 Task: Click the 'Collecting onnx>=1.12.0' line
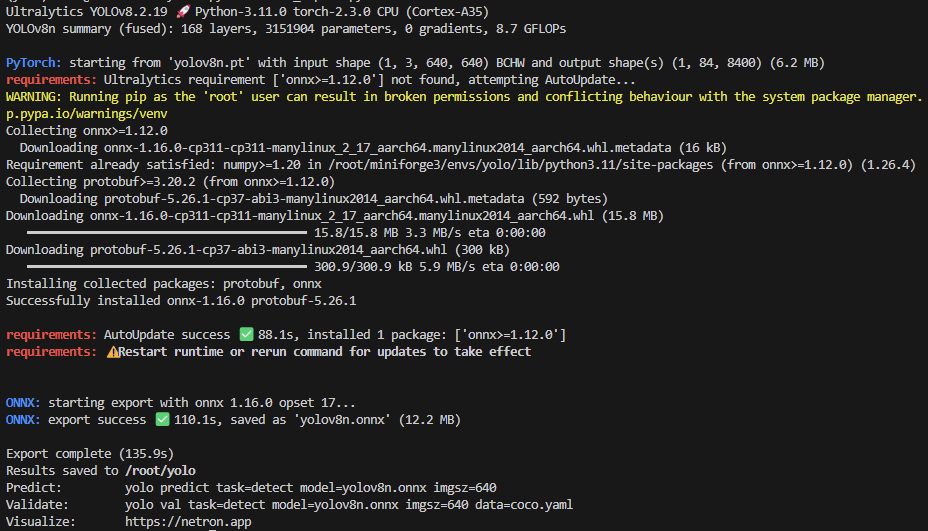click(x=86, y=130)
